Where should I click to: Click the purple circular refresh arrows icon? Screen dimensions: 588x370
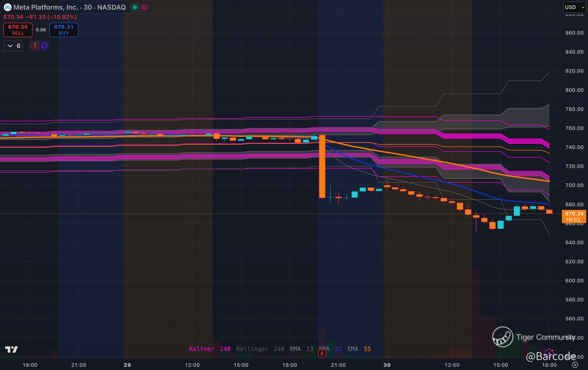pos(44,46)
